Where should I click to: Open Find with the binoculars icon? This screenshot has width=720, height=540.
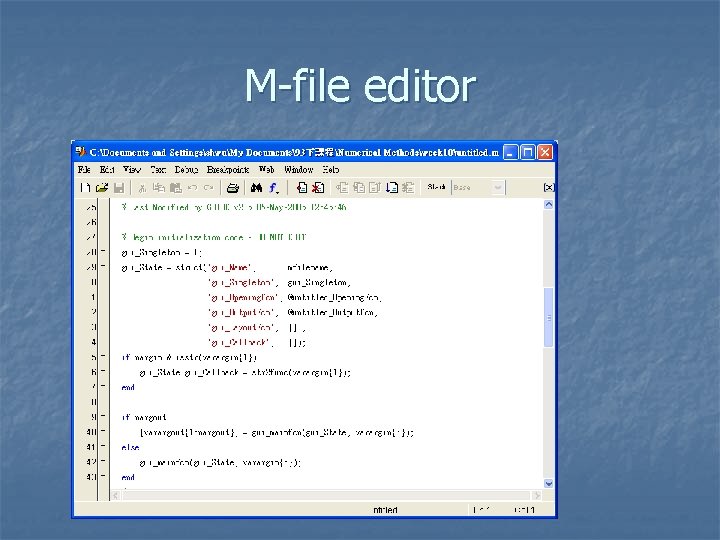[x=256, y=187]
